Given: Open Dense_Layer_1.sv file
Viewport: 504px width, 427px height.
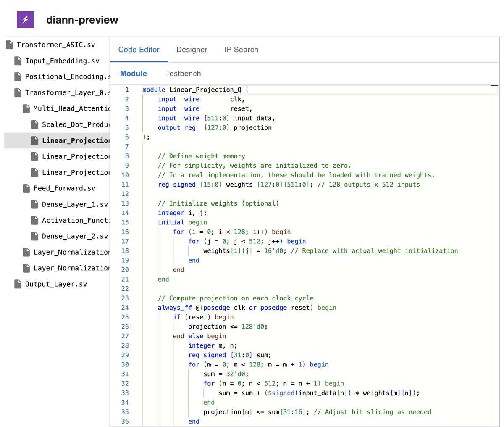Looking at the screenshot, I should point(75,204).
